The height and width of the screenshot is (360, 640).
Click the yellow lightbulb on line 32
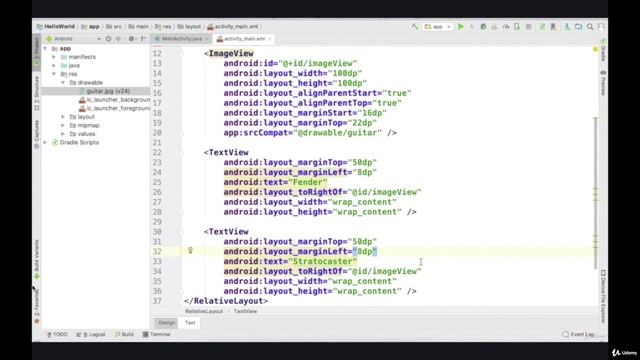[190, 251]
